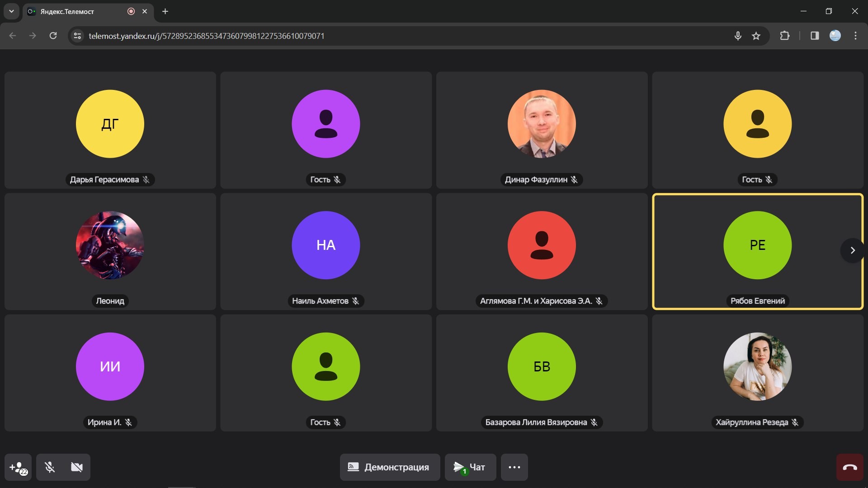Open the browser extensions puzzle icon
Image resolution: width=868 pixels, height=488 pixels.
coord(785,36)
